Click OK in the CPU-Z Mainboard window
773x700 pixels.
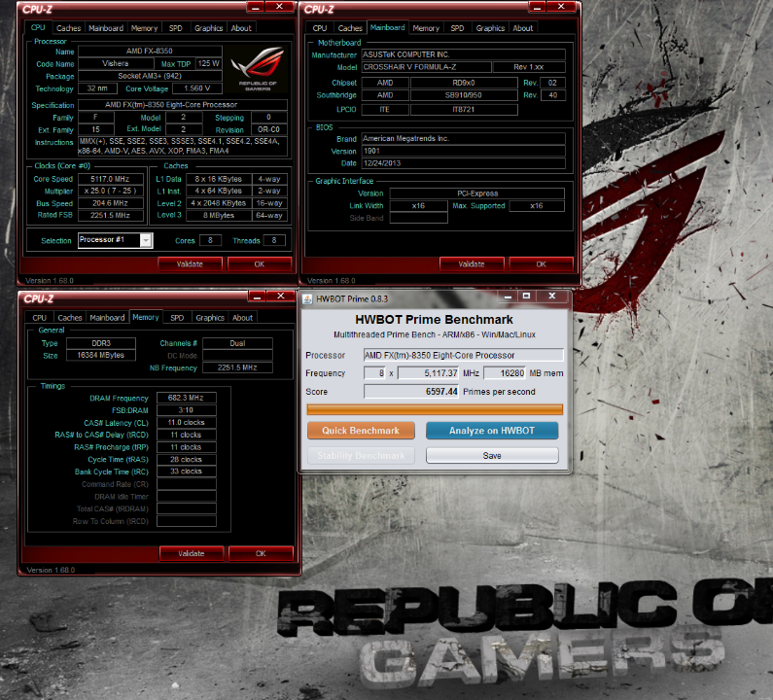[541, 263]
